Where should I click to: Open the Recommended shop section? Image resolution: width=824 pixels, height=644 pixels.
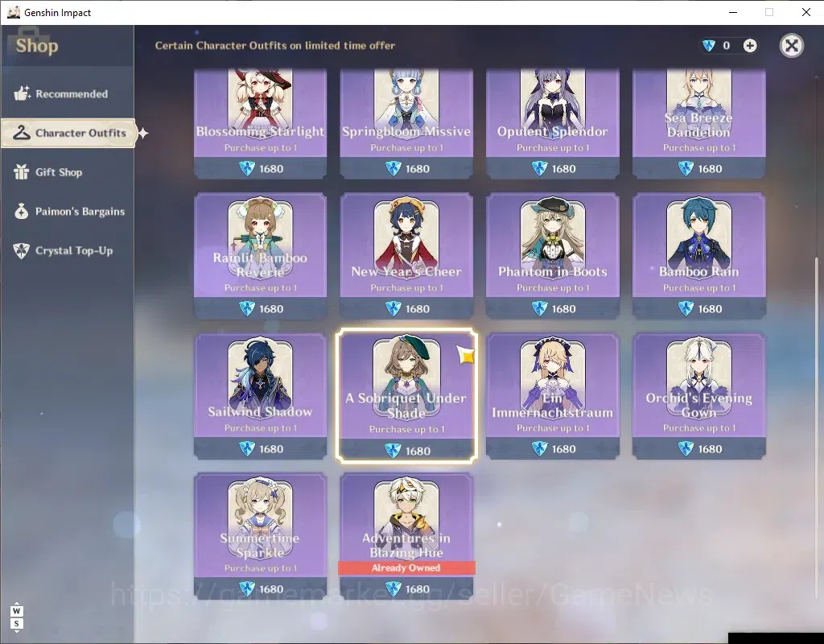68,93
